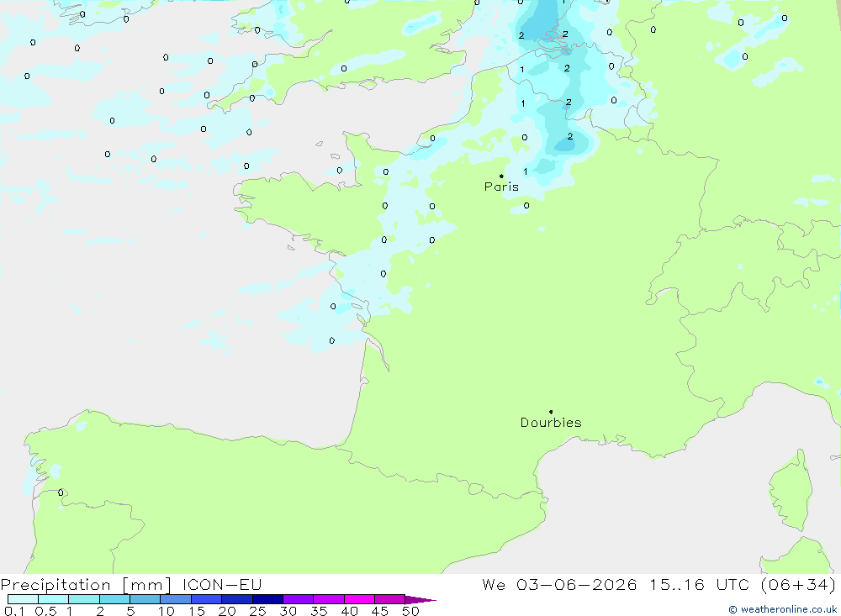Select the black dot marker at Paris
Image resolution: width=841 pixels, height=616 pixels.
pos(501,176)
